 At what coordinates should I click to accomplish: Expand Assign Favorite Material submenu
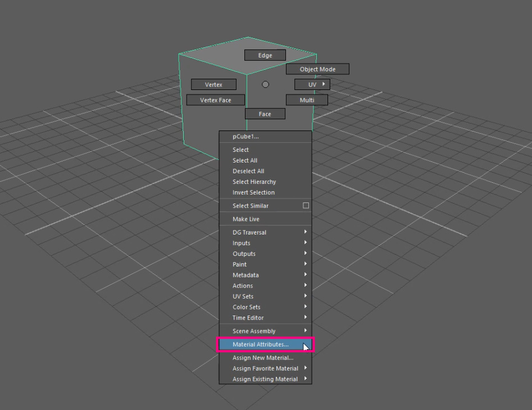coord(265,368)
